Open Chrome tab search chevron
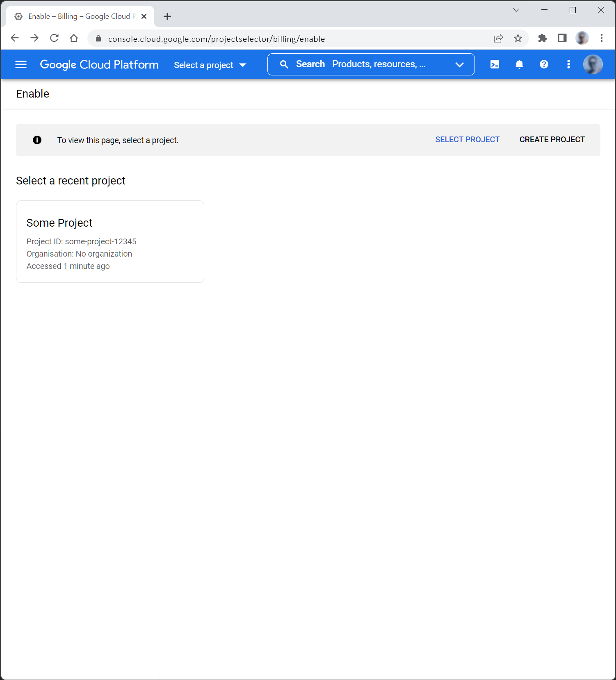Image resolution: width=616 pixels, height=680 pixels. (516, 10)
